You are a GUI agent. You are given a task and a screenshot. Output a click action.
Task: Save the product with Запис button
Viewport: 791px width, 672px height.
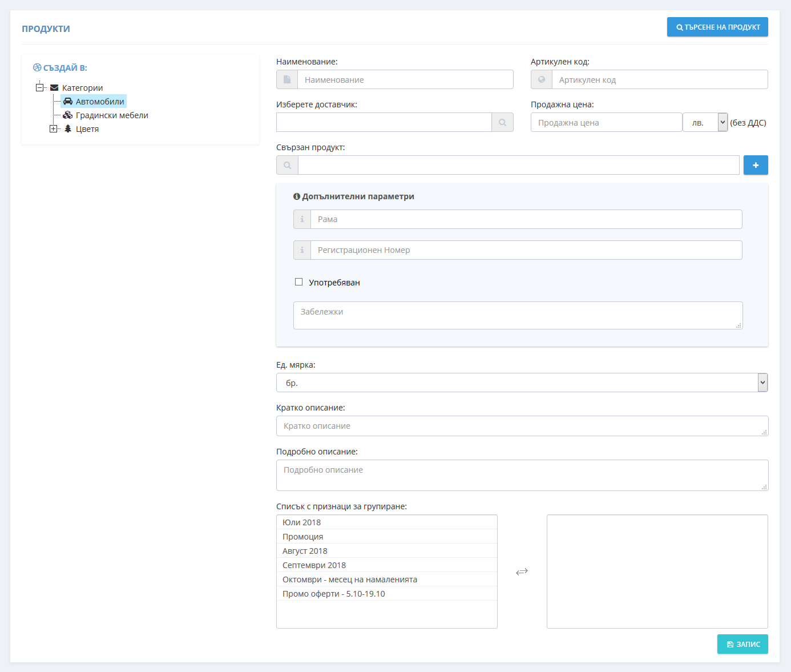pos(742,644)
